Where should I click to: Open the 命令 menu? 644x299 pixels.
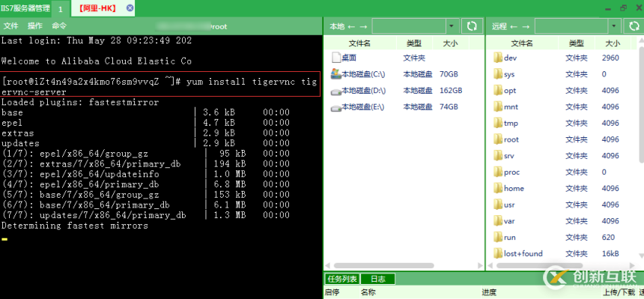click(59, 26)
